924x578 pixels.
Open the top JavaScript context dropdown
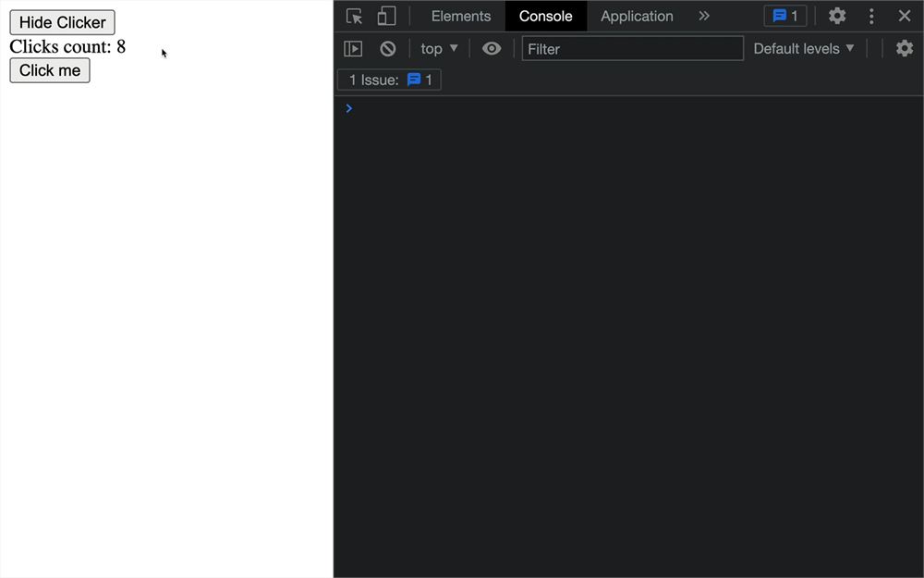[x=439, y=48]
